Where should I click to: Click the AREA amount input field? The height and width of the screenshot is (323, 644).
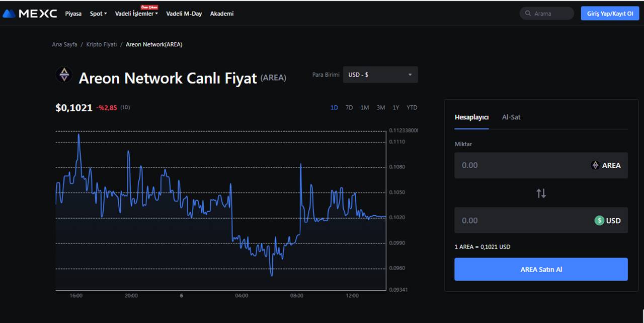tap(518, 165)
